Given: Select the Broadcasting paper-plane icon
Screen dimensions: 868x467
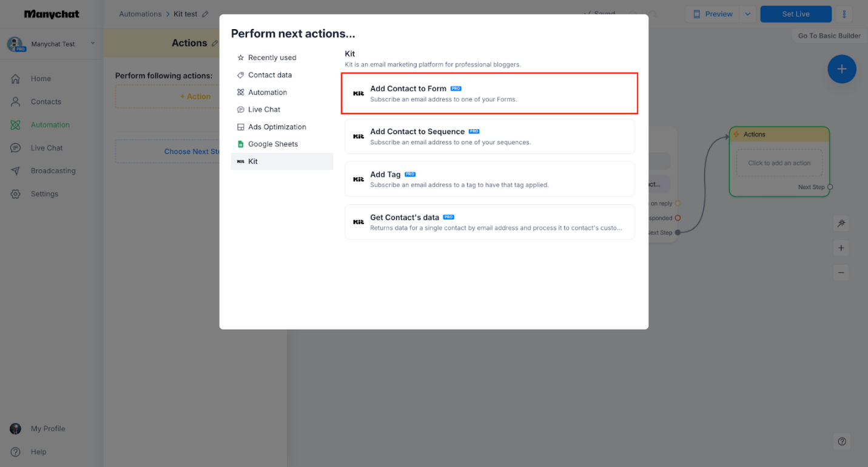Looking at the screenshot, I should (18, 170).
